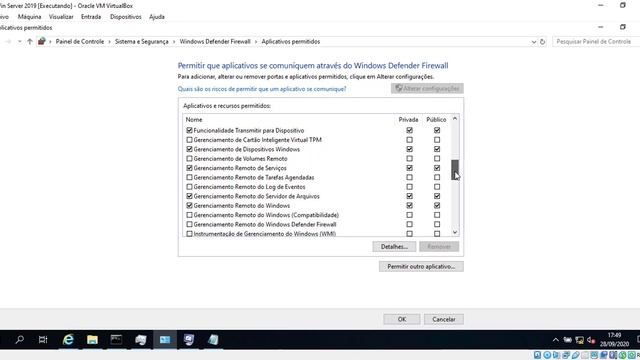Click in Pesquisar Painel de Controle search box
Screen dimensions: 640x360
click(596, 42)
